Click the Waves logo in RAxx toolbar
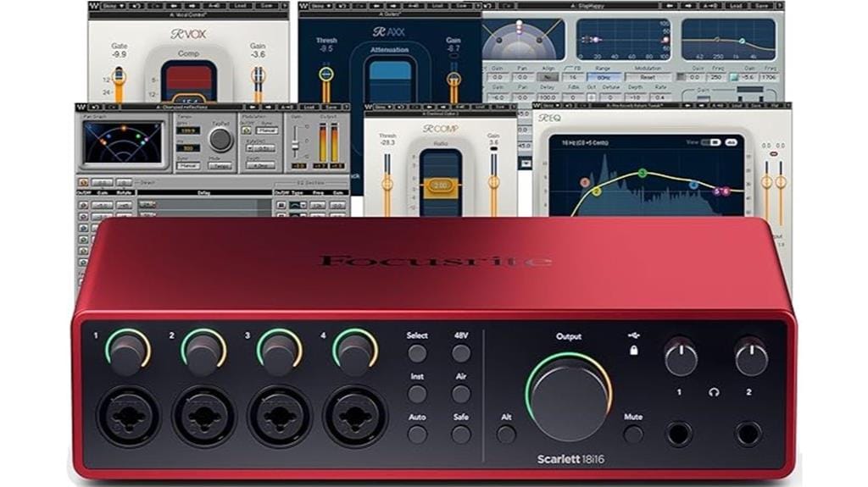The width and height of the screenshot is (868, 487). click(303, 6)
